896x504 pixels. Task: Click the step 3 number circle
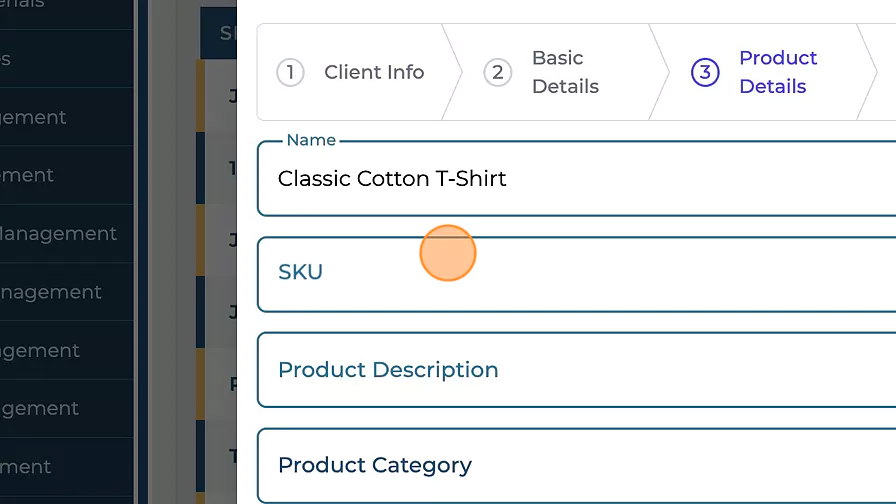click(x=705, y=72)
